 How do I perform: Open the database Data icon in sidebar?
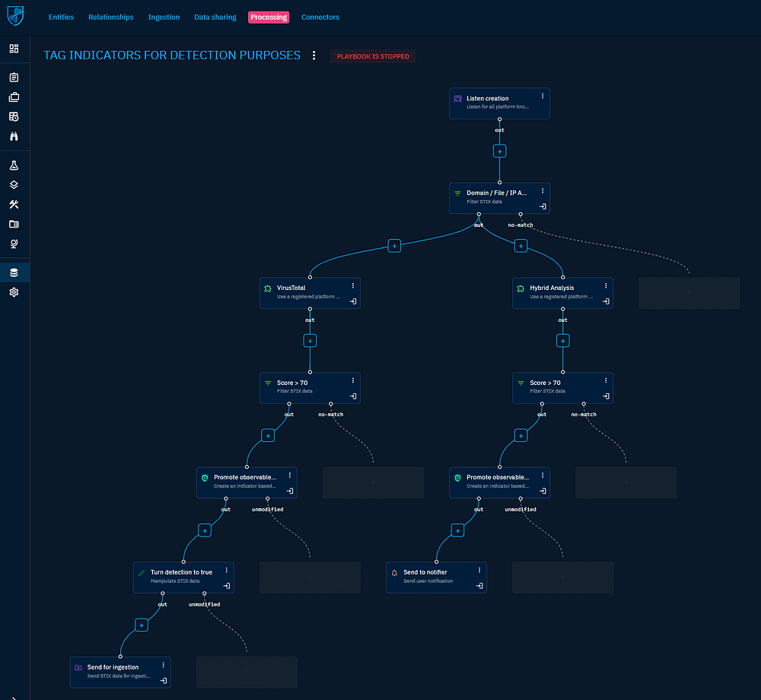point(14,272)
